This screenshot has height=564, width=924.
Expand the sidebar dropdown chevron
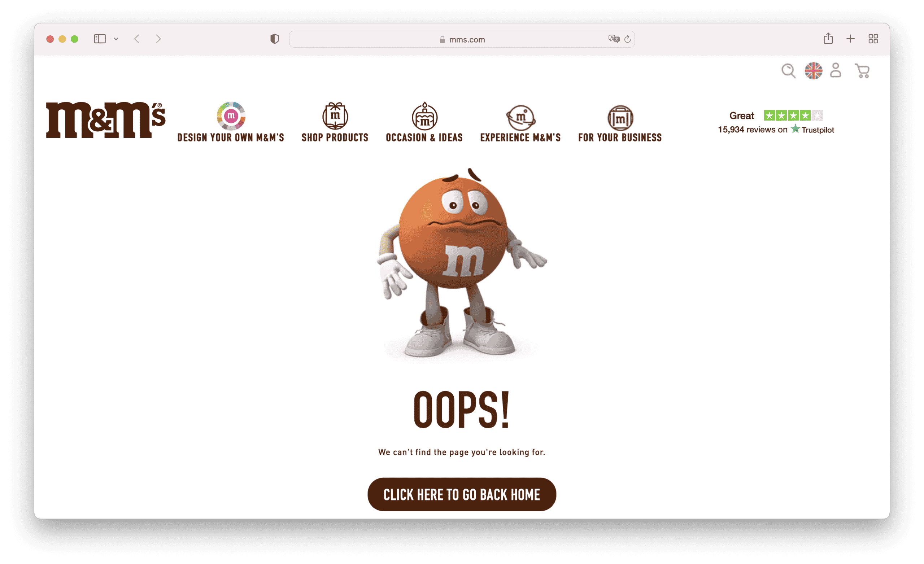coord(116,39)
